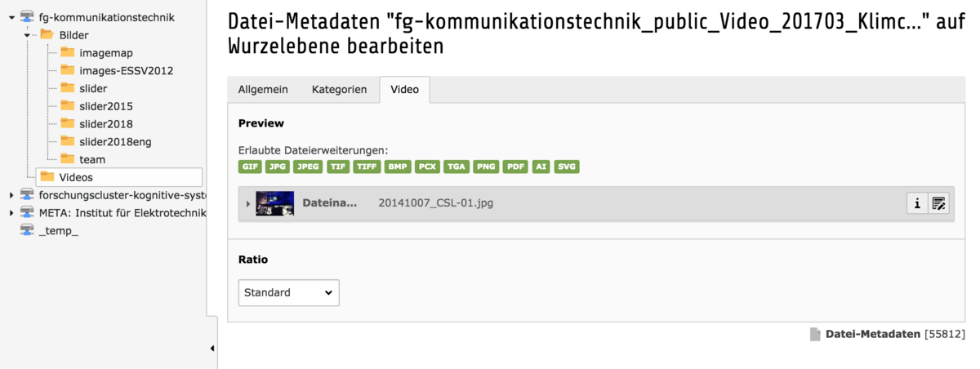Click the team folder icon
This screenshot has height=369, width=980.
point(67,159)
